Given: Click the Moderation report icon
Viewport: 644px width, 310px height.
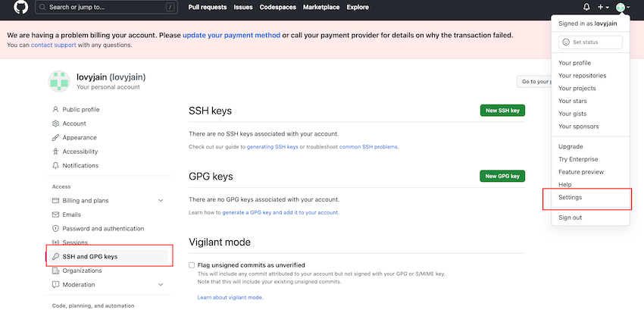Looking at the screenshot, I should 55,284.
